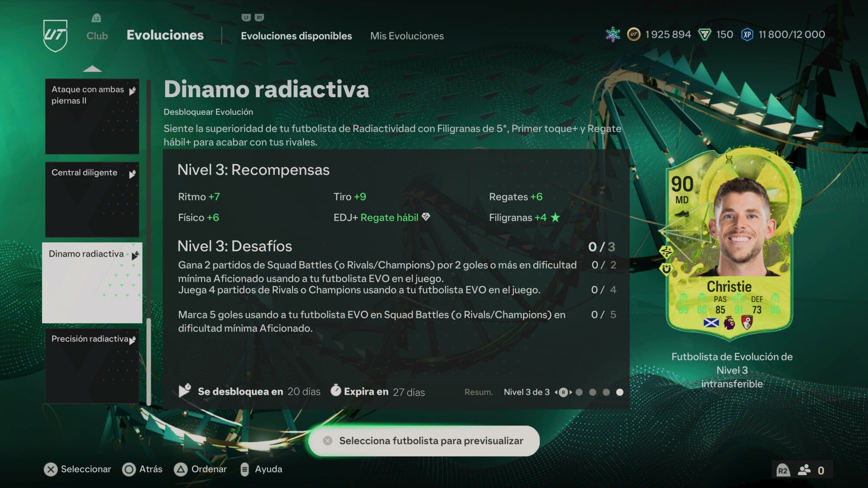Select the Dinamo radiactiva card
868x488 pixels.
pyautogui.click(x=92, y=282)
